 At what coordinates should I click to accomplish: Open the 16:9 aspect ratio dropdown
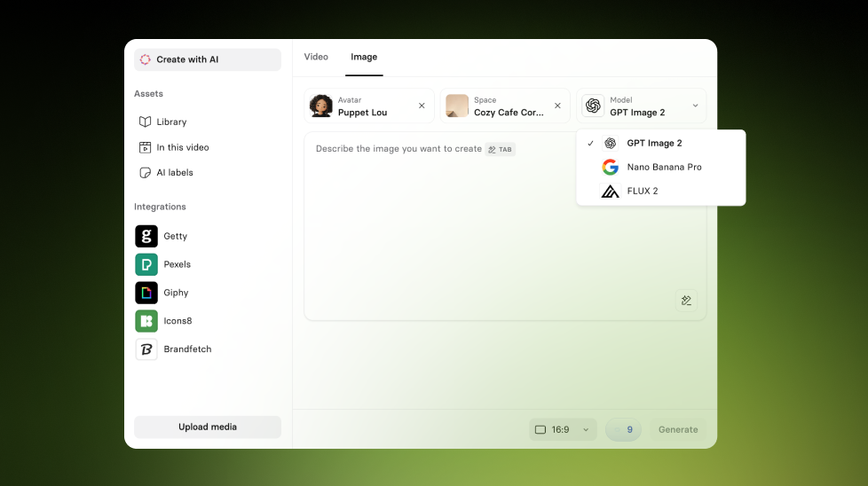click(563, 429)
